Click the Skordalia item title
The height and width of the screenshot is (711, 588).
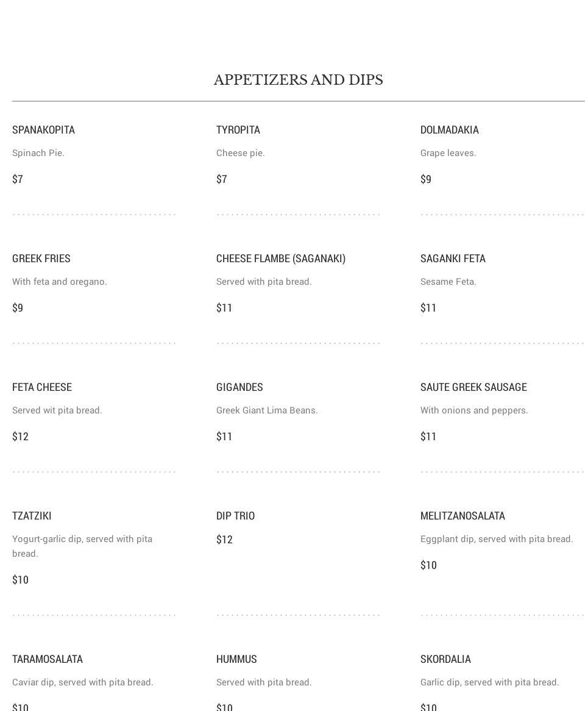click(x=445, y=659)
